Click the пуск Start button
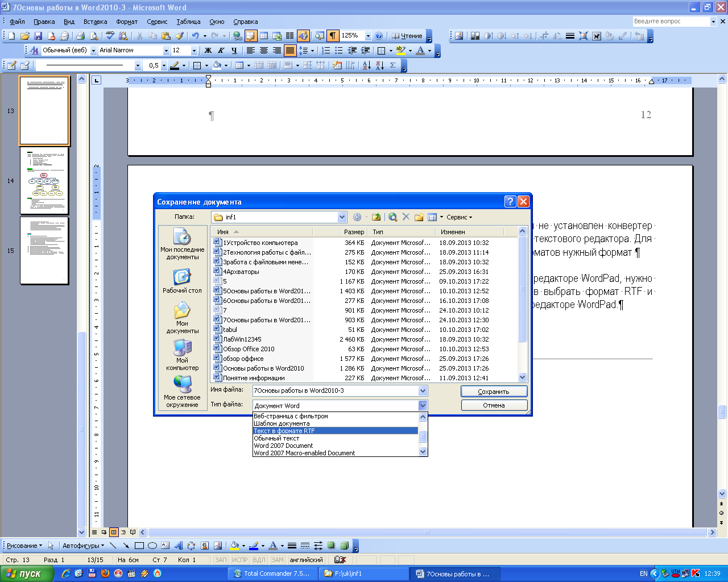728x582 pixels. (x=27, y=573)
